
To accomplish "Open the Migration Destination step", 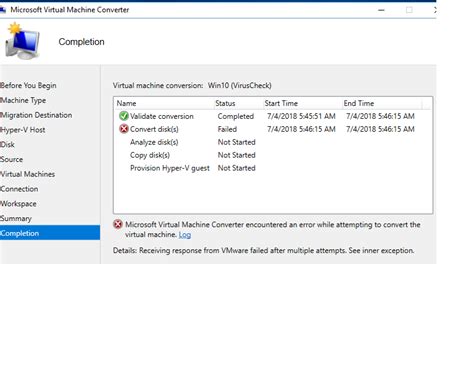I will coord(36,115).
